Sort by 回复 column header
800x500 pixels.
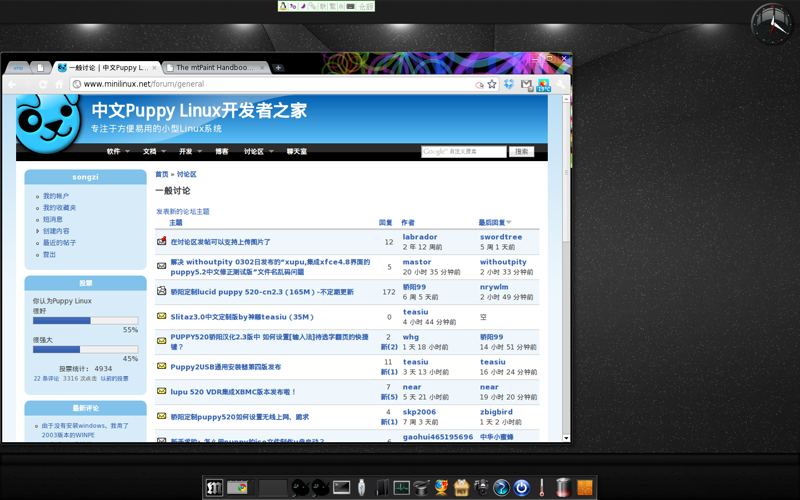(x=386, y=222)
